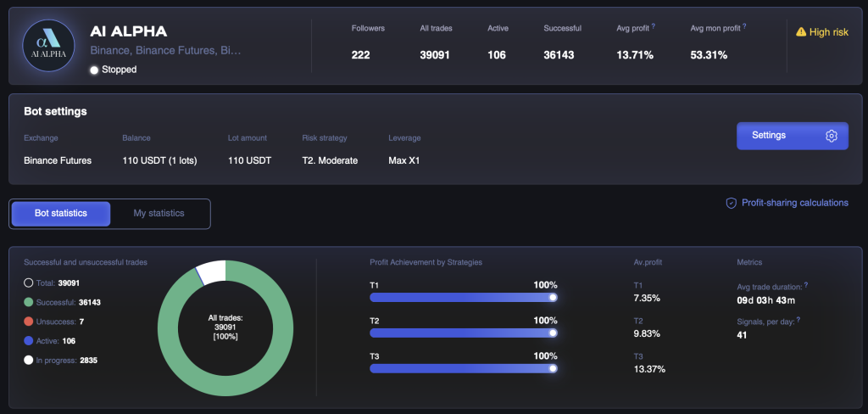Viewport: 868px width, 414px height.
Task: Click the T3 average profit 13.37%
Action: pos(649,369)
